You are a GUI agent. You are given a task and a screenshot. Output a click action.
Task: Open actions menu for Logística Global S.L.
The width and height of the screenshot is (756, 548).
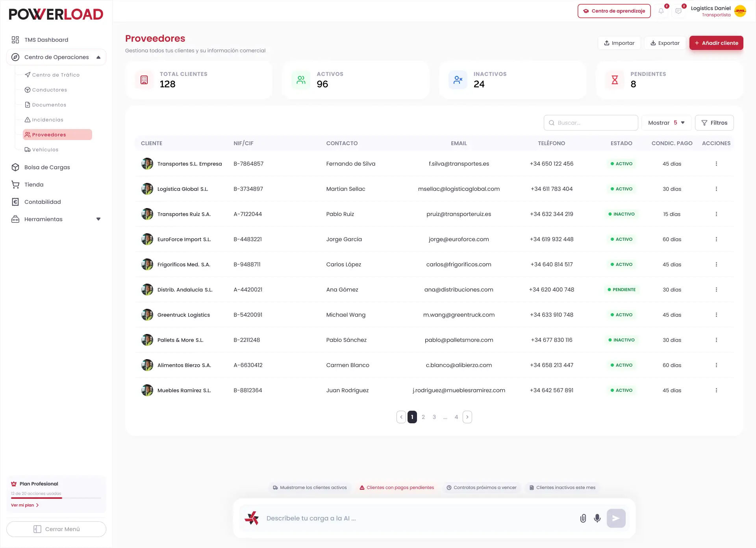(716, 189)
